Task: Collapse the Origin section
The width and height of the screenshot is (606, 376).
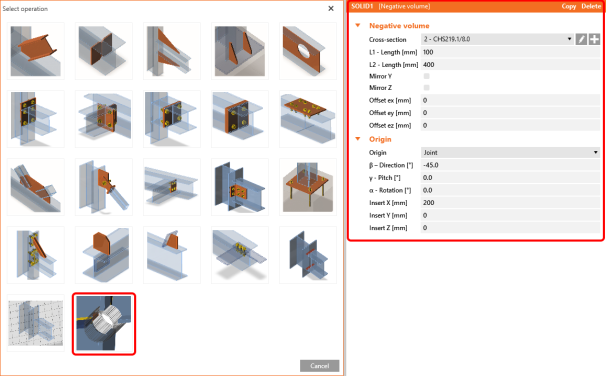Action: point(358,139)
